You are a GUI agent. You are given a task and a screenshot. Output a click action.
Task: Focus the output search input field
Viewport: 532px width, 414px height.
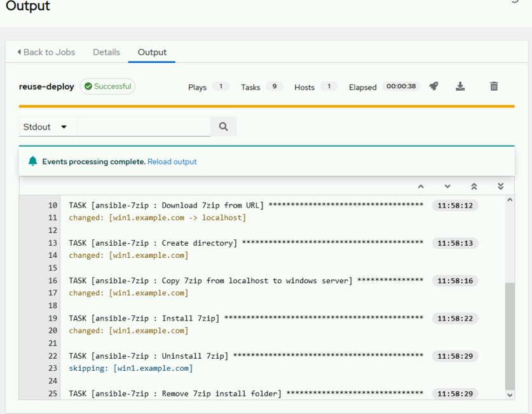click(143, 126)
